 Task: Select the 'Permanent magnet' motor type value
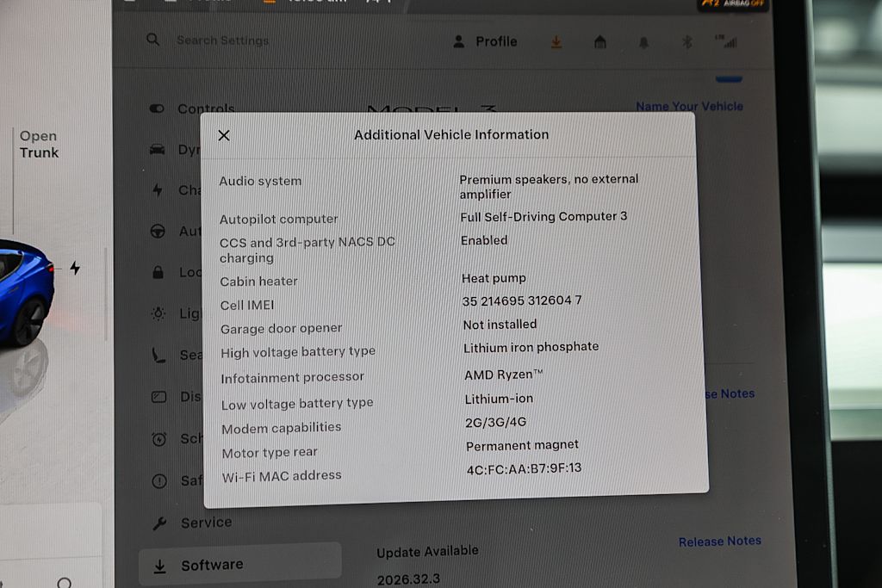tap(522, 445)
